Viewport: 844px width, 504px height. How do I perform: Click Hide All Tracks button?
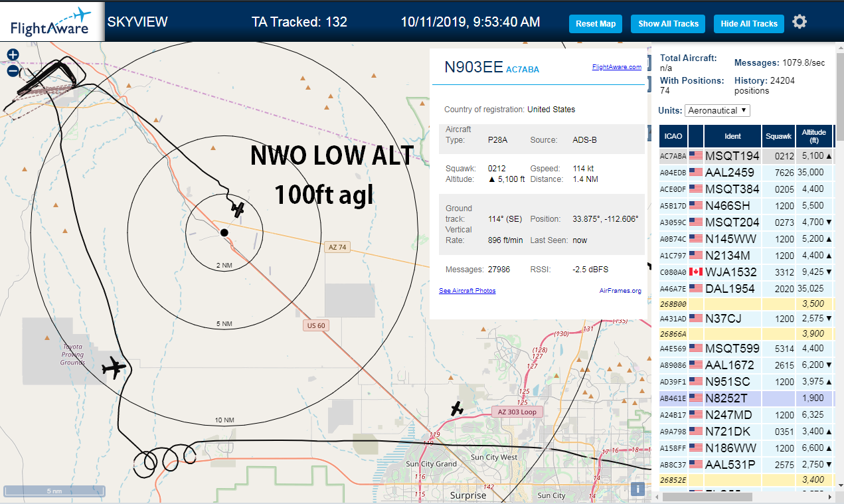click(x=749, y=24)
